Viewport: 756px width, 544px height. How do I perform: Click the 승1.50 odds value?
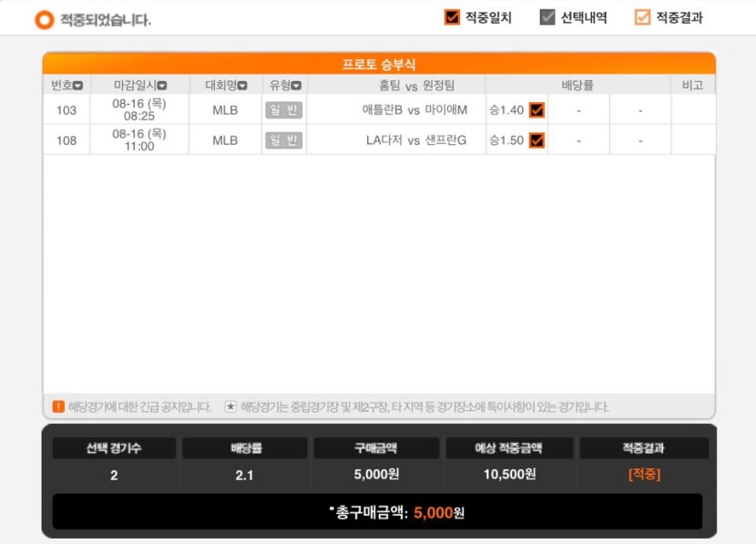click(x=506, y=140)
